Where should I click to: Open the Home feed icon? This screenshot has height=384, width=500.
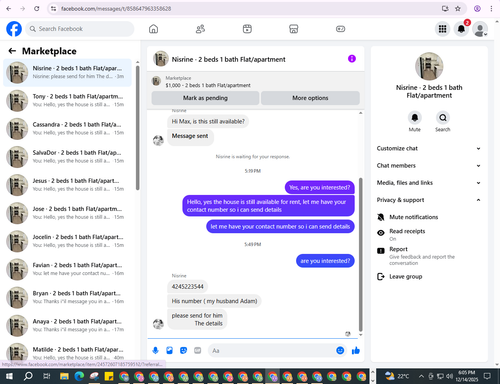[153, 29]
